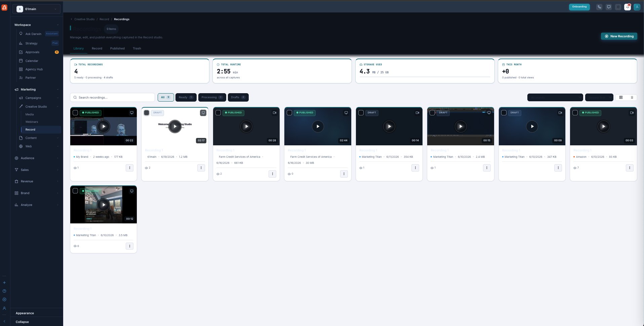Open the 00:12 recording thumbnail
Image resolution: width=644 pixels, height=326 pixels.
tap(104, 205)
